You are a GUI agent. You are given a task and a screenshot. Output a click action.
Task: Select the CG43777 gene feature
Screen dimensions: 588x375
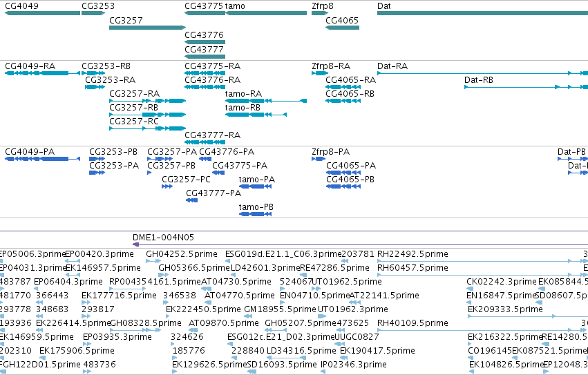tap(205, 57)
